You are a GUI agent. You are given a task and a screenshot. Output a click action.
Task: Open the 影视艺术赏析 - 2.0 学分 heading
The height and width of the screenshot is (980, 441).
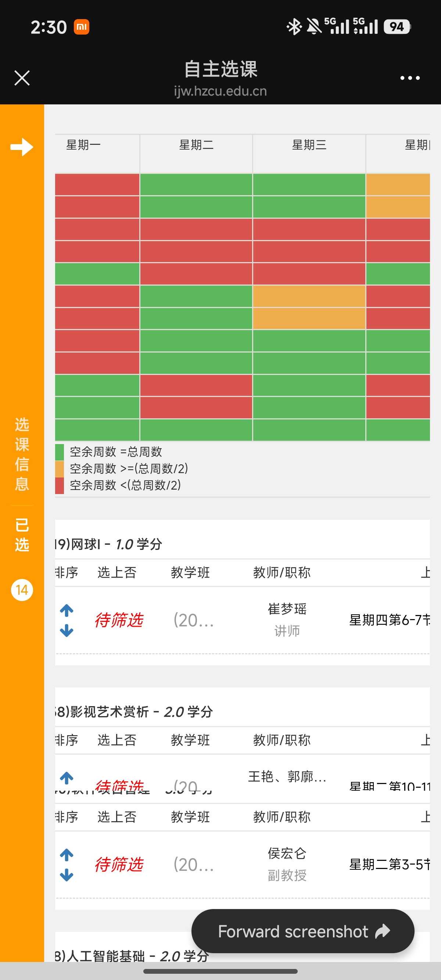[134, 711]
